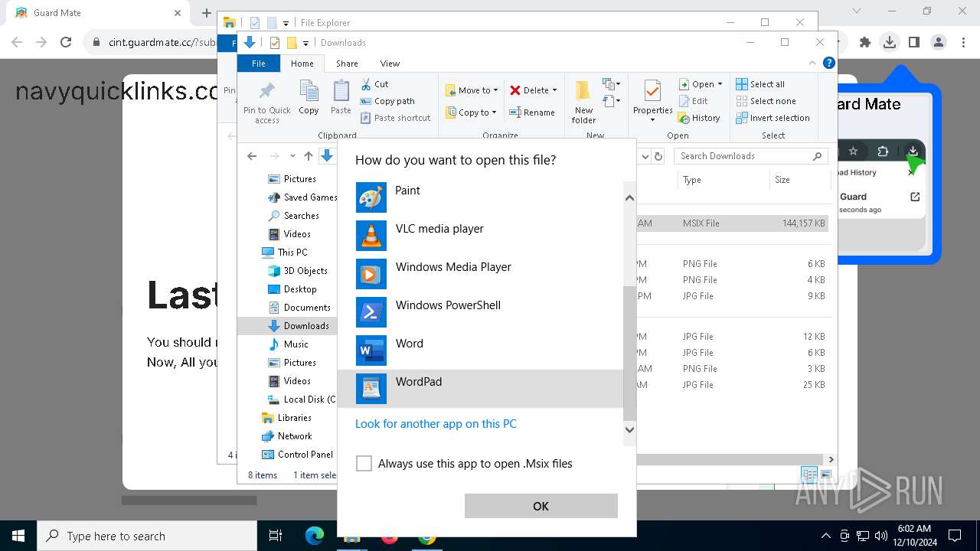
Task: Open the notification center icon
Action: [955, 536]
